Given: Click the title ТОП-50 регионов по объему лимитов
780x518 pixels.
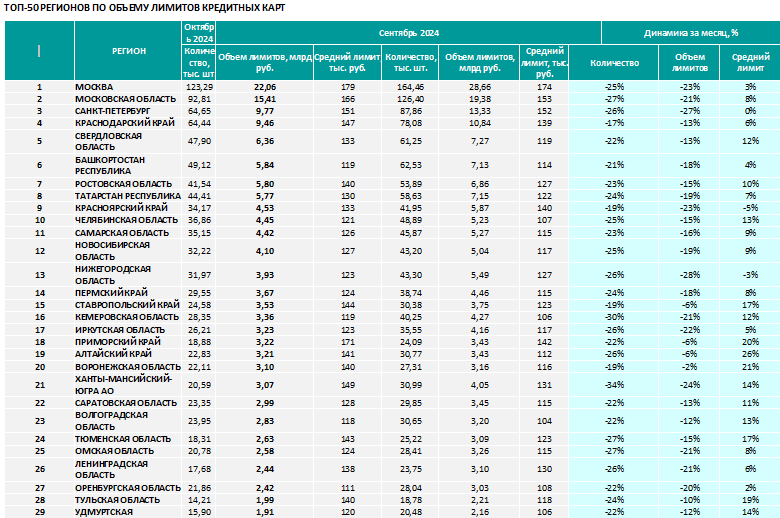Looking at the screenshot, I should (144, 8).
